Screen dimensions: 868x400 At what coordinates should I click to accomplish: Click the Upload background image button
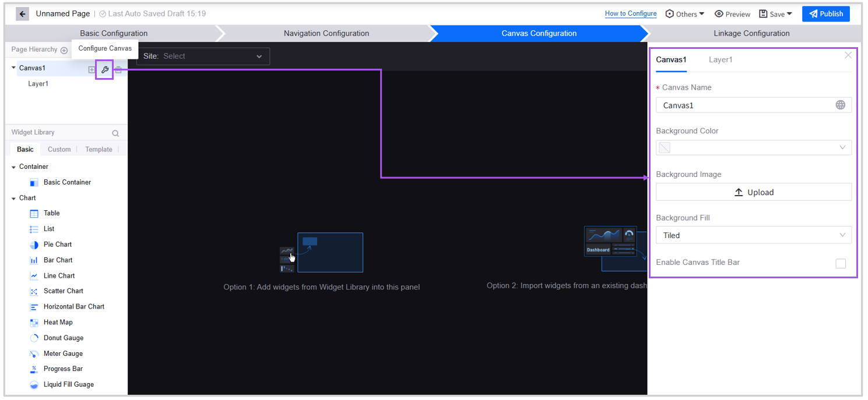click(x=753, y=192)
